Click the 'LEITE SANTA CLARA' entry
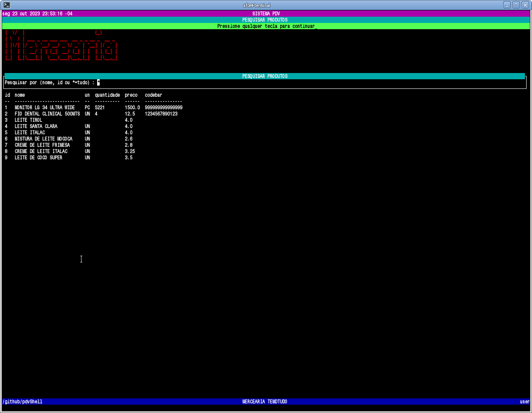Image resolution: width=532 pixels, height=413 pixels. click(36, 126)
